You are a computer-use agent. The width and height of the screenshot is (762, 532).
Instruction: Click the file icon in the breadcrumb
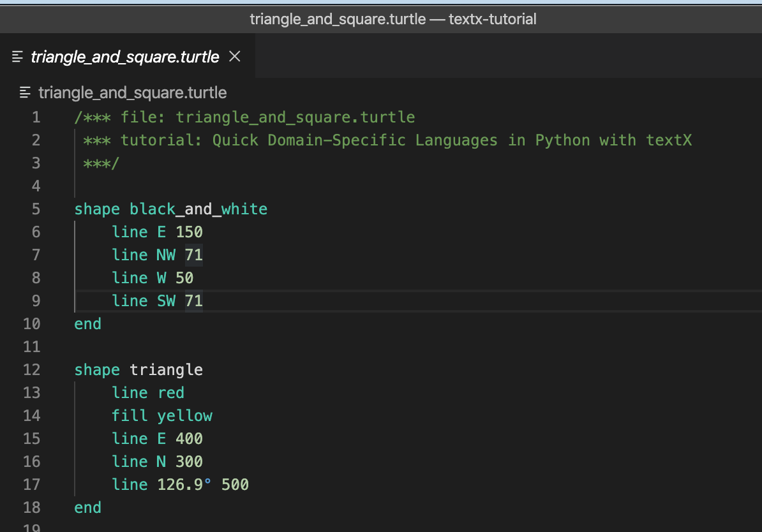(x=26, y=92)
